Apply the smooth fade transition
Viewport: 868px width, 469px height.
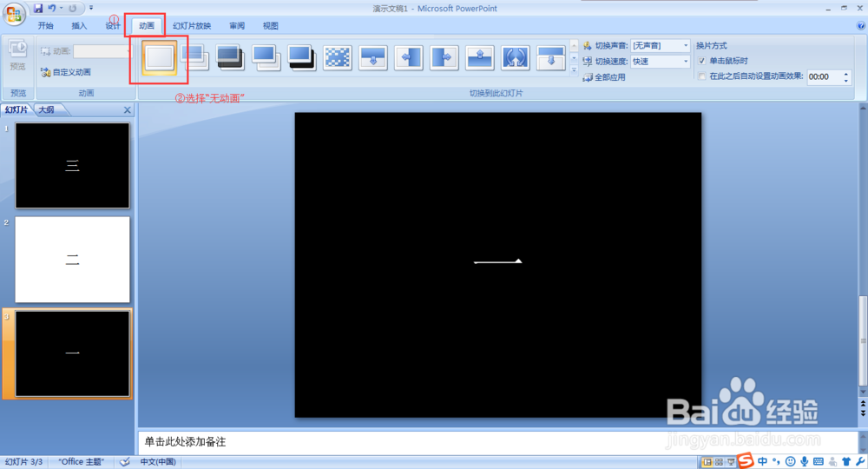click(x=194, y=57)
